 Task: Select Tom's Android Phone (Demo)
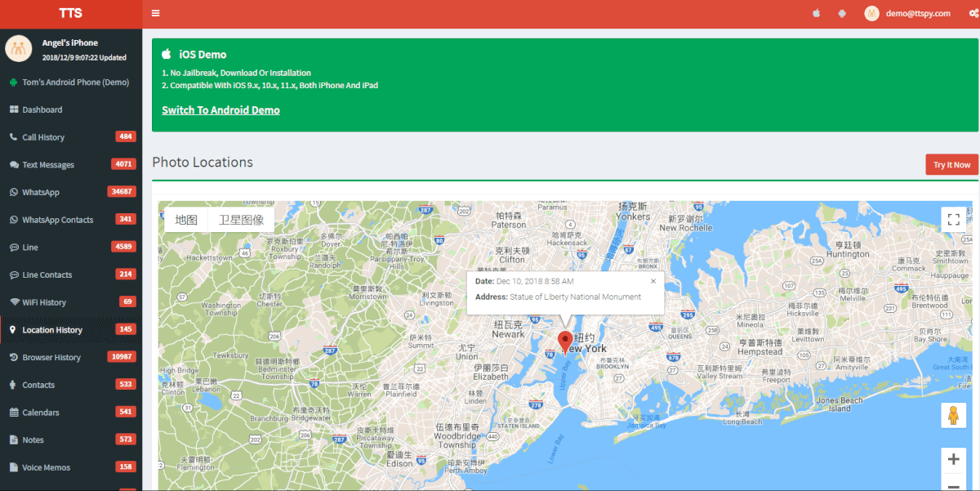[x=71, y=83]
